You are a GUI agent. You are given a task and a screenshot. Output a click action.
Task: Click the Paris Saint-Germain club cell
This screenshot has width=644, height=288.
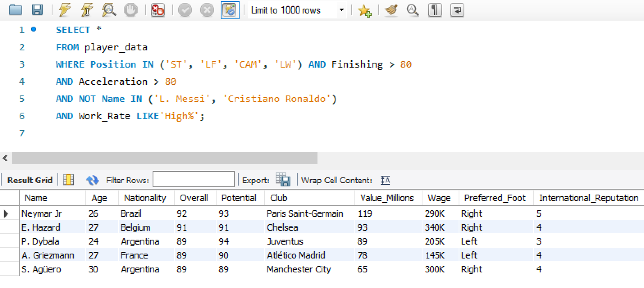(x=310, y=213)
